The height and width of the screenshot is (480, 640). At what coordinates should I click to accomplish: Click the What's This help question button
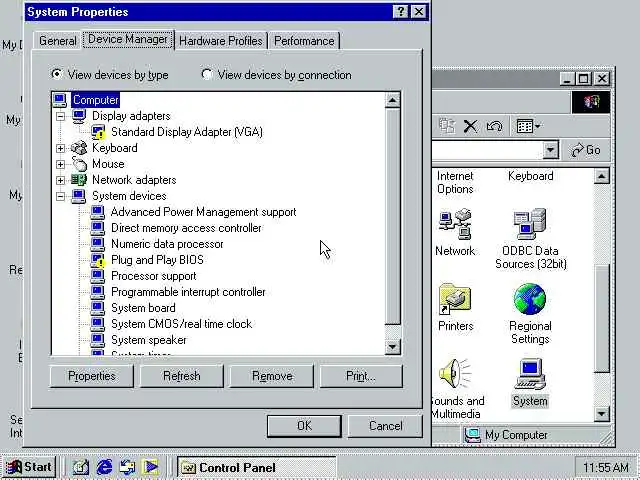401,11
